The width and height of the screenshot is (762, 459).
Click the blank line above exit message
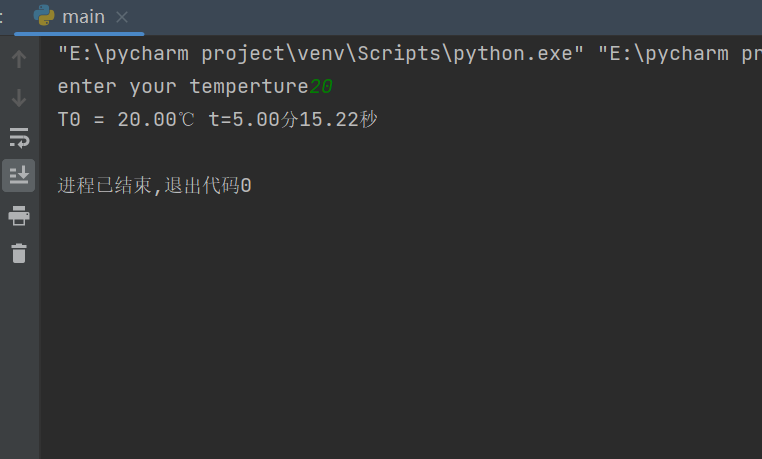pos(300,153)
